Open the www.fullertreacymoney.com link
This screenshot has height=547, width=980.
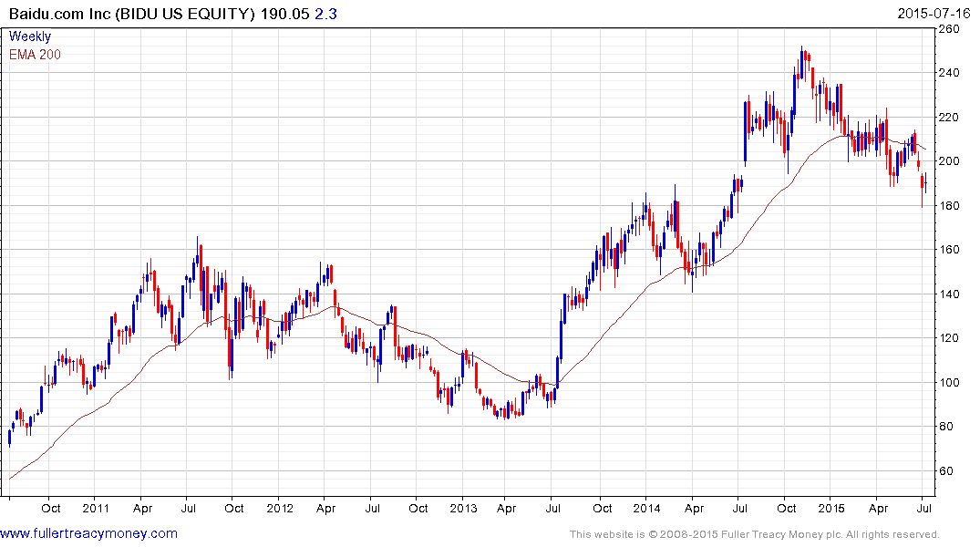88,534
